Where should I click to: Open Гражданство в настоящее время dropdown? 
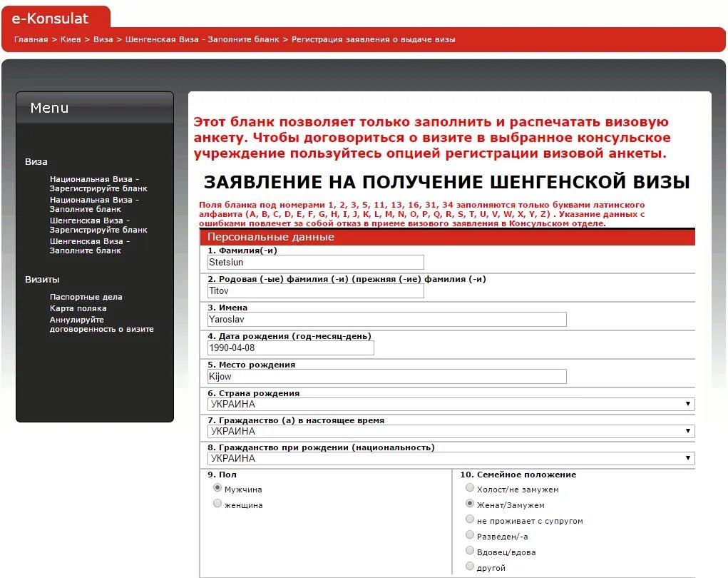[451, 431]
